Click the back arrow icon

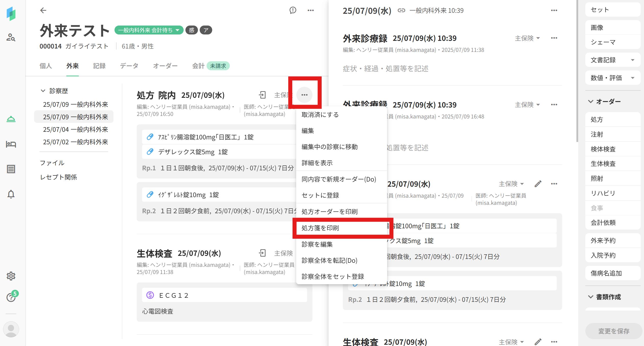(43, 10)
